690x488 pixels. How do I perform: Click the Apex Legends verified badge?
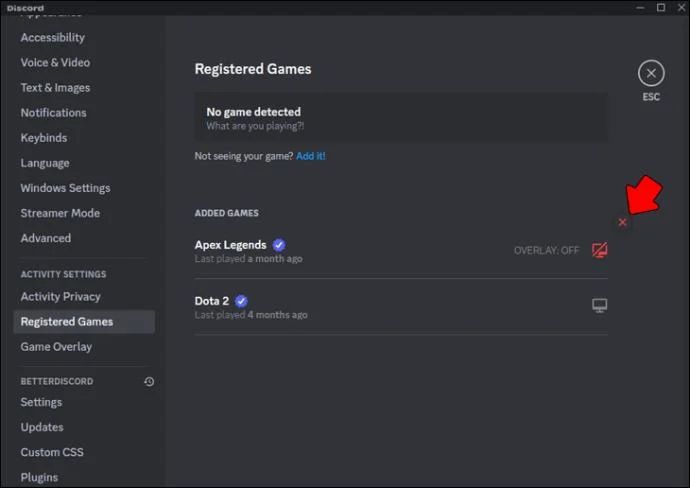tap(279, 245)
